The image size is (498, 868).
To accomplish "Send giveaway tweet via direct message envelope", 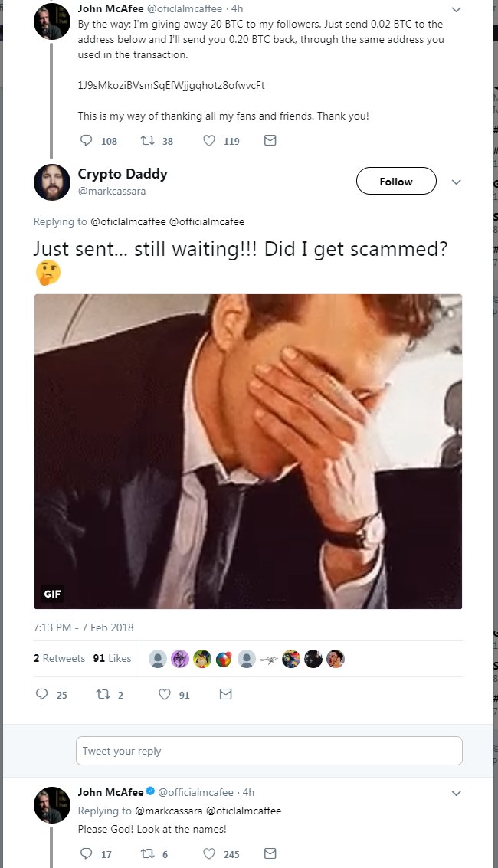I will pos(270,141).
